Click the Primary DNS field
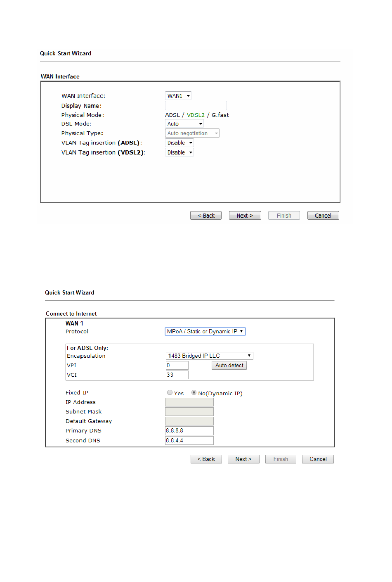Image resolution: width=392 pixels, height=582 pixels. (189, 431)
